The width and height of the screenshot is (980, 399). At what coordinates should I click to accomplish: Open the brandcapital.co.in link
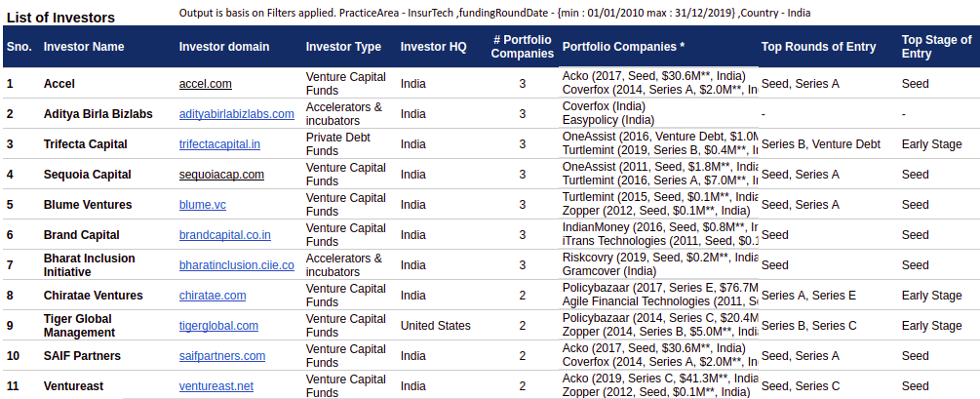[x=224, y=235]
